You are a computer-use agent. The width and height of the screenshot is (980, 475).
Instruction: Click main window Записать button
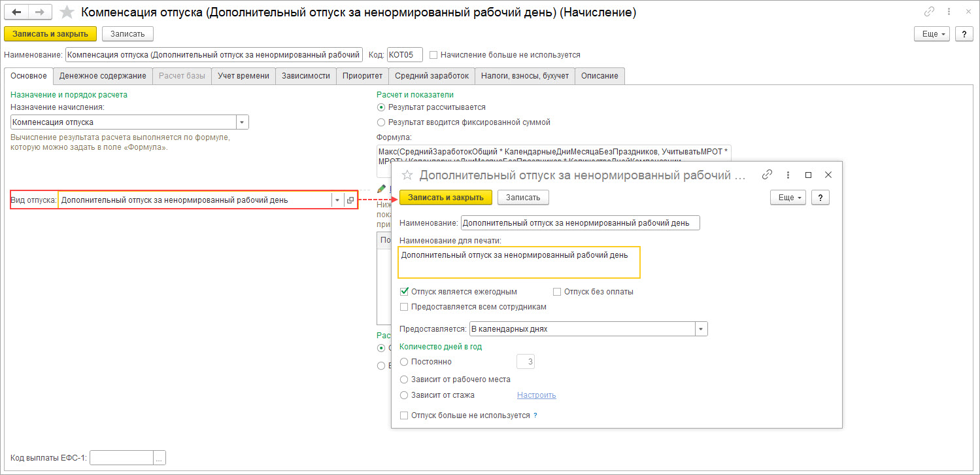127,34
